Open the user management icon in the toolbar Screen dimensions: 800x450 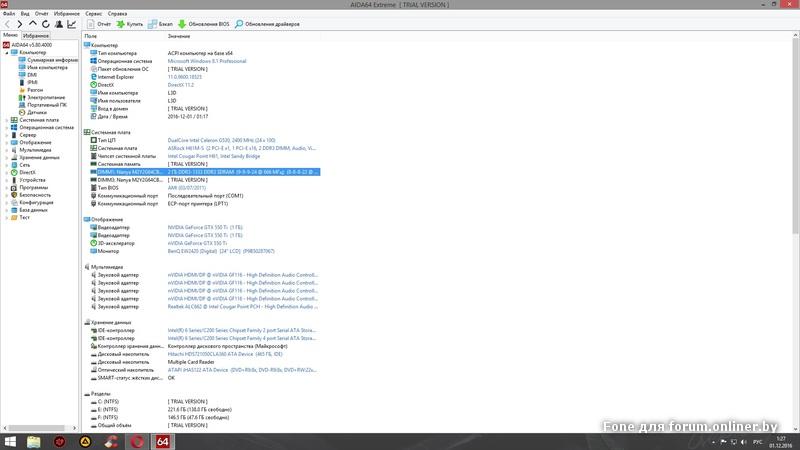tap(59, 24)
